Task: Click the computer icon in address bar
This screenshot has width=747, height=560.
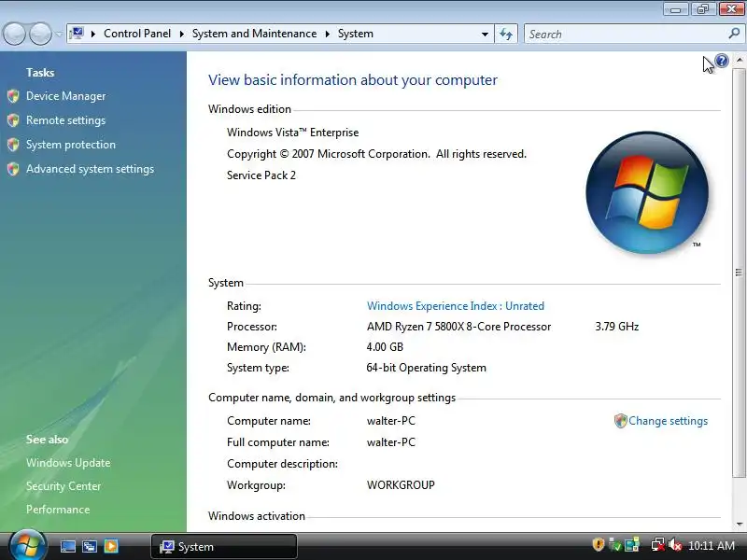Action: pyautogui.click(x=77, y=34)
